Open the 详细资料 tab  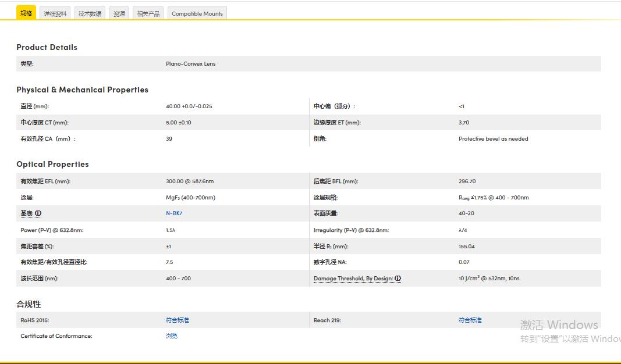[55, 13]
